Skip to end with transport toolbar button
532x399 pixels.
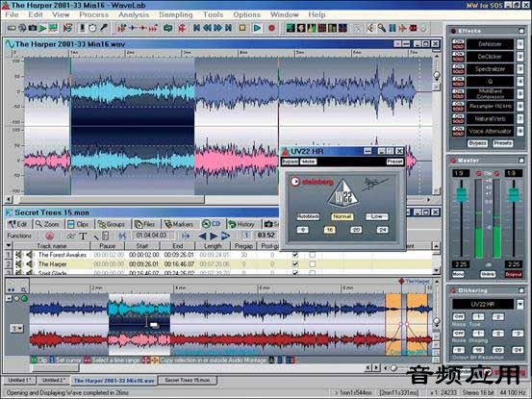[228, 28]
